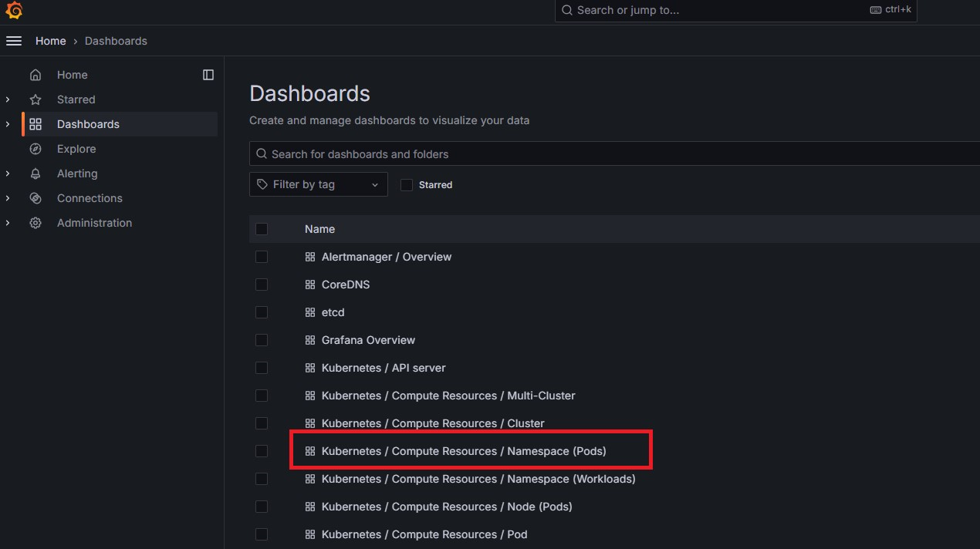Click the Connections icon in sidebar
This screenshot has width=980, height=549.
35,198
